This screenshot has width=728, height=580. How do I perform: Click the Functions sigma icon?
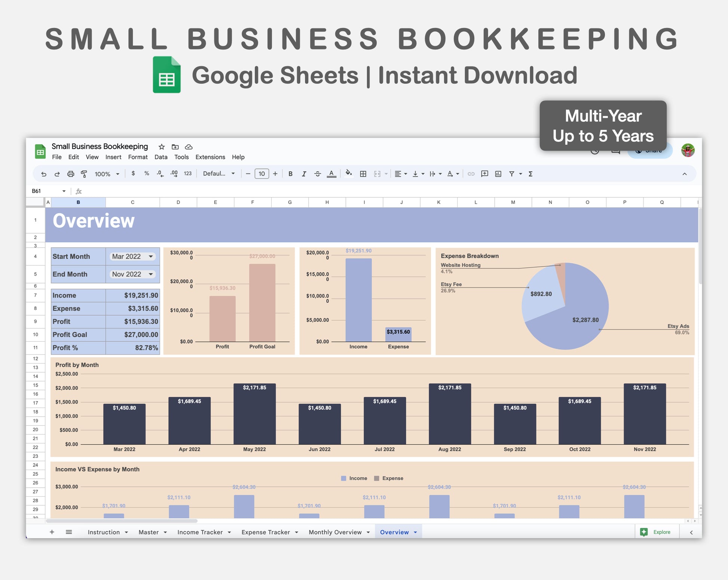coord(530,174)
